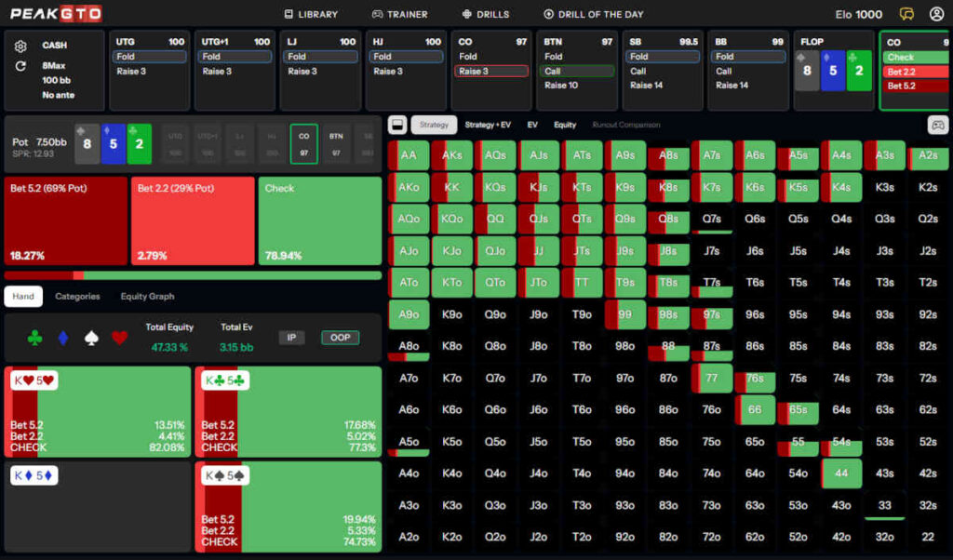Filter hands by the red heart suit
The height and width of the screenshot is (560, 953).
click(119, 339)
